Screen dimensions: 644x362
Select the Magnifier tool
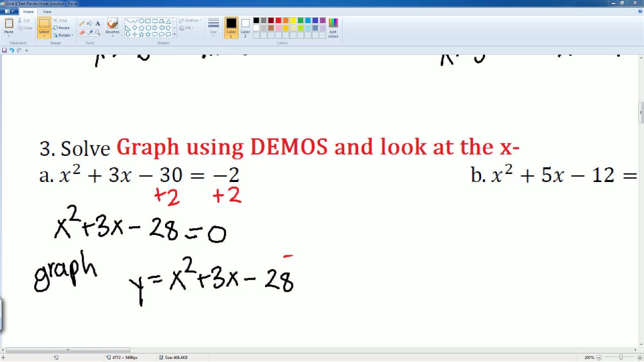[x=98, y=33]
